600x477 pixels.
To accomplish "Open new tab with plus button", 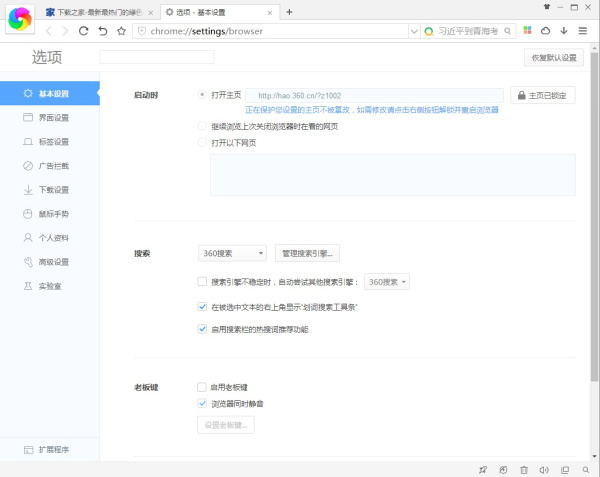I will point(289,12).
